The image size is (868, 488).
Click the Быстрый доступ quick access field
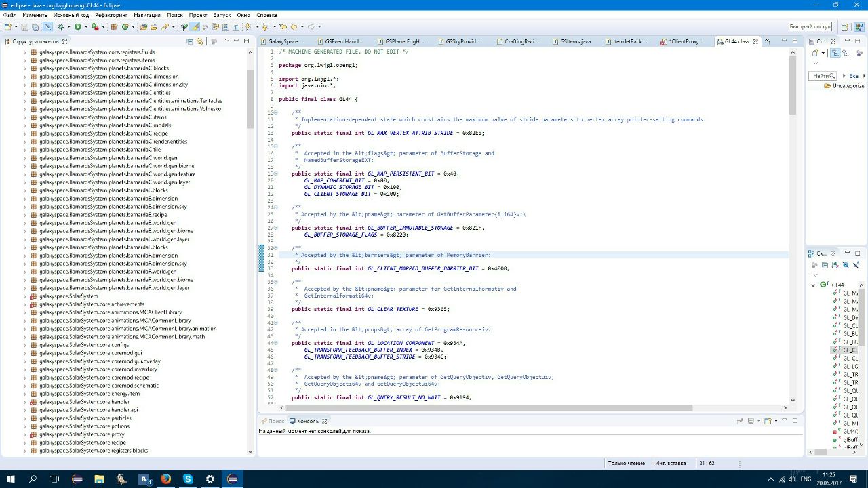point(810,27)
